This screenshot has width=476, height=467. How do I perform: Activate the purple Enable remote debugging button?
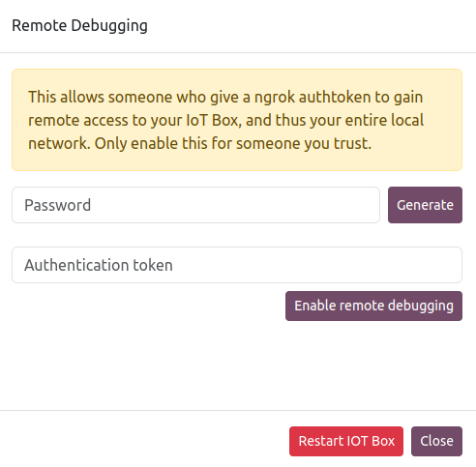pyautogui.click(x=373, y=306)
